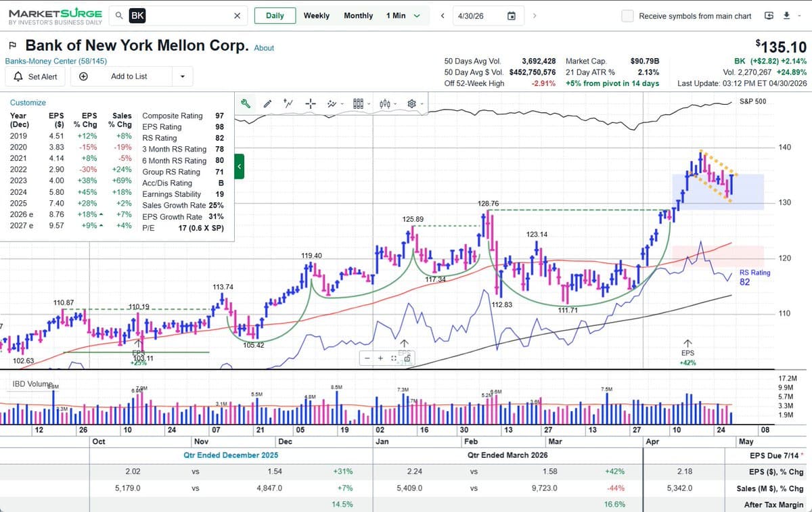Open the 1 Min interval dropdown
The image size is (812, 512).
[403, 16]
